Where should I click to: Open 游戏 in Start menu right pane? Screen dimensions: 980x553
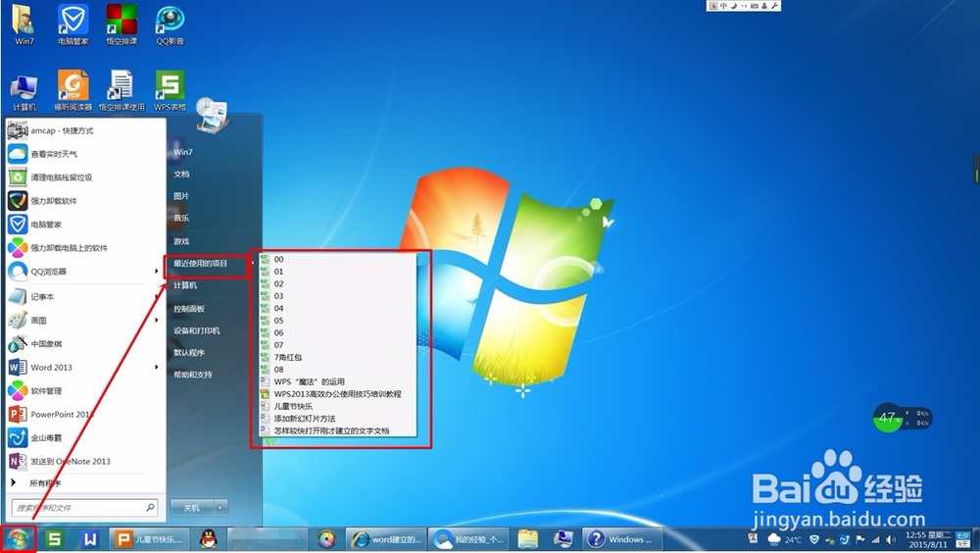tap(181, 241)
